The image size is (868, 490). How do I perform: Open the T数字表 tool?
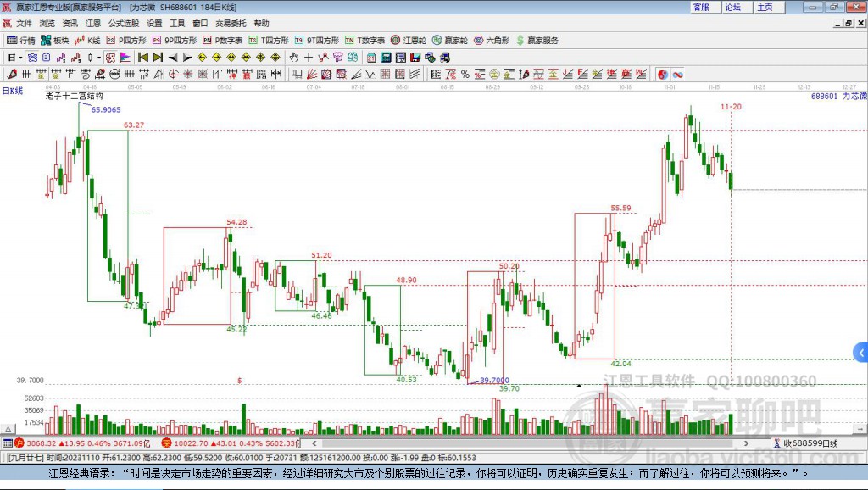pyautogui.click(x=364, y=41)
